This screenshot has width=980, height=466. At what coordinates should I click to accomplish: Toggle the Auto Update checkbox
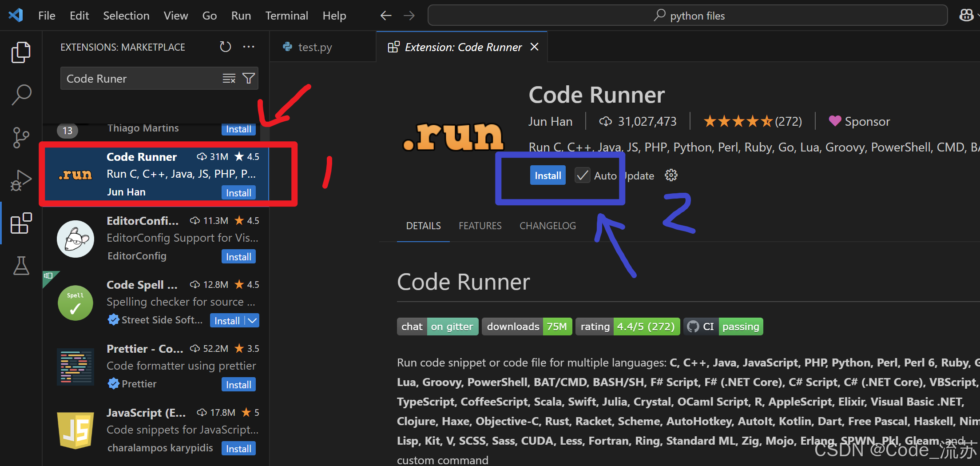coord(583,175)
